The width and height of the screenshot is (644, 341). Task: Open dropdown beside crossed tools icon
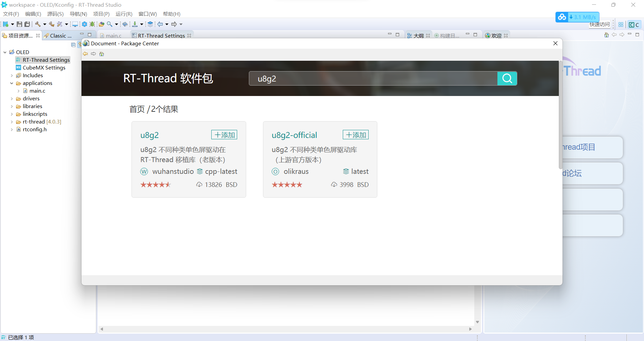pos(66,24)
